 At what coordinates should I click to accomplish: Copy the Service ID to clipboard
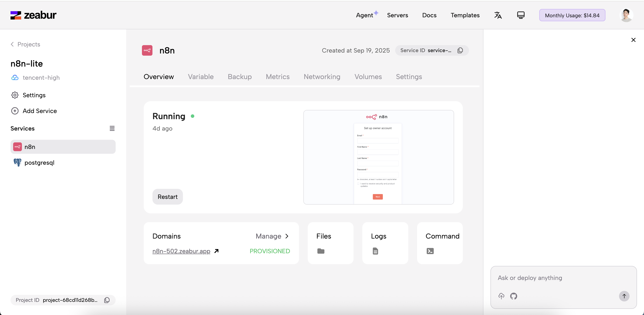point(460,51)
